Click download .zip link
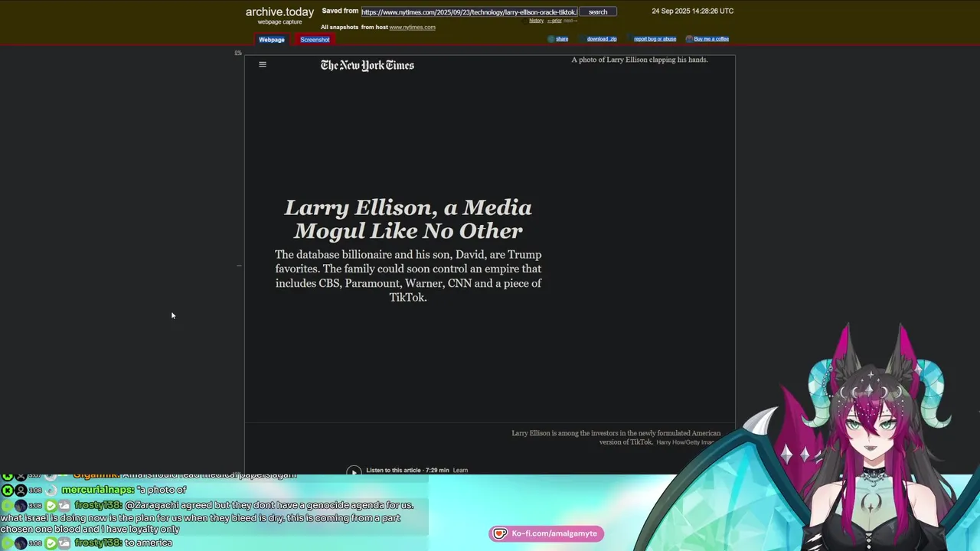 pos(602,39)
